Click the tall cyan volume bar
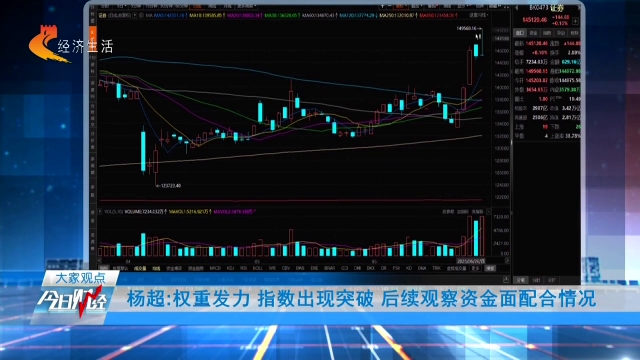Image resolution: width=640 pixels, height=360 pixels. pyautogui.click(x=476, y=238)
